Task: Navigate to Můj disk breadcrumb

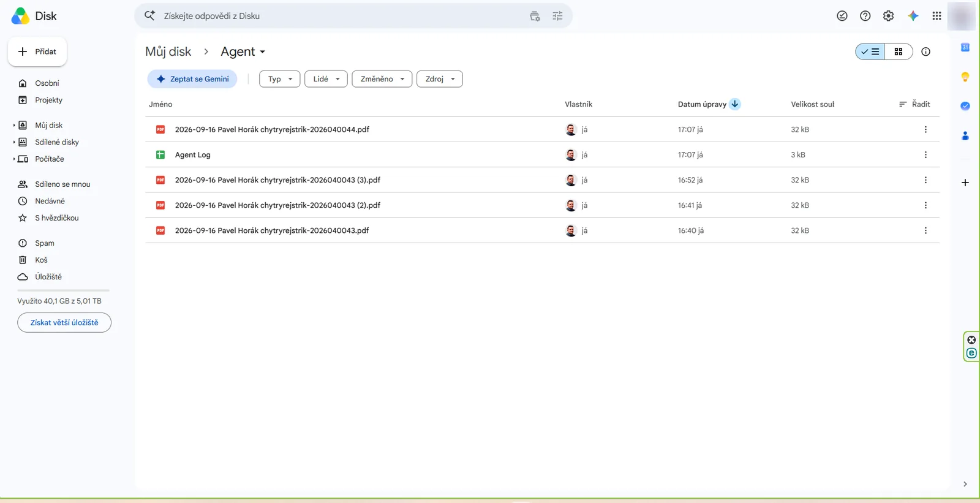Action: [168, 51]
